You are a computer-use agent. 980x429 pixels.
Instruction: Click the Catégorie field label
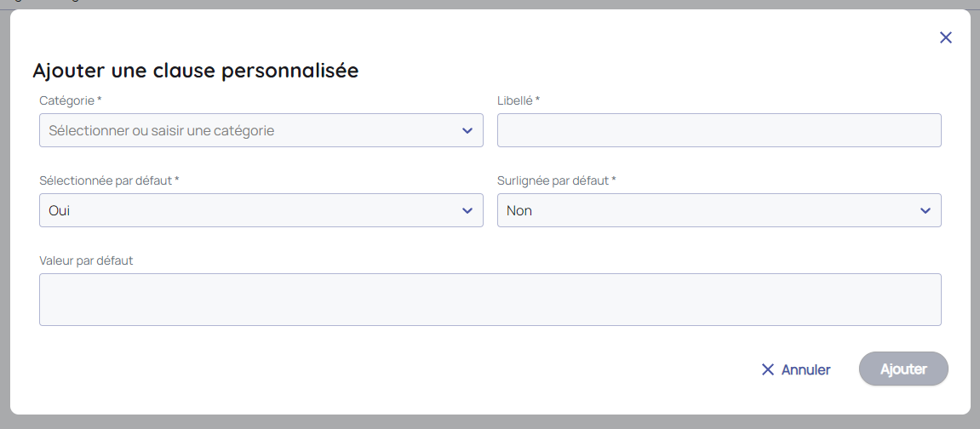70,100
